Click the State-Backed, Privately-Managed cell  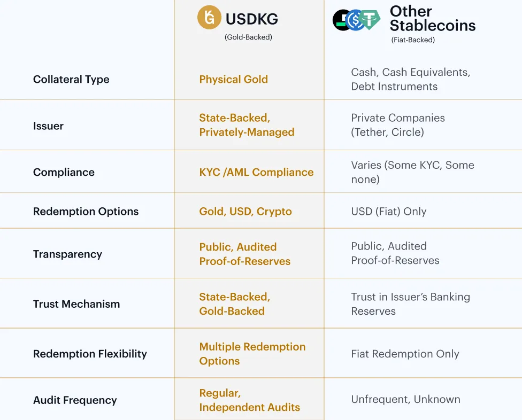coord(247,125)
